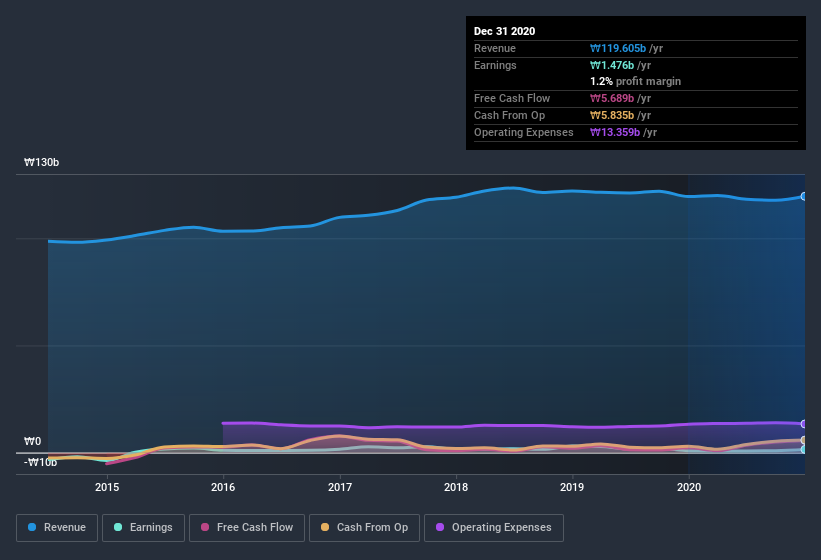Toggle the Free Cash Flow legend button
Screen dimensions: 821x560
pos(247,528)
